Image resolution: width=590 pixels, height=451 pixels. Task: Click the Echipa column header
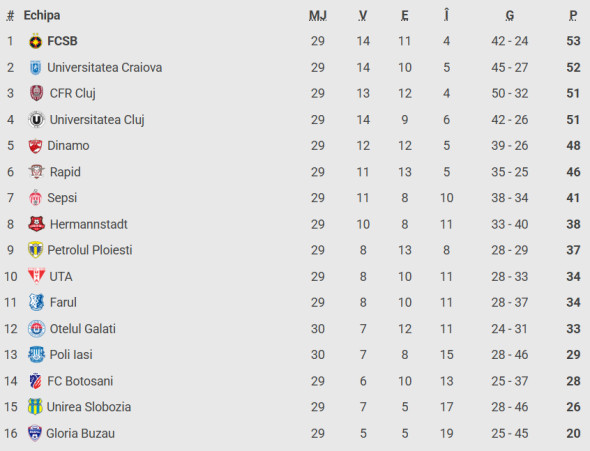[42, 15]
